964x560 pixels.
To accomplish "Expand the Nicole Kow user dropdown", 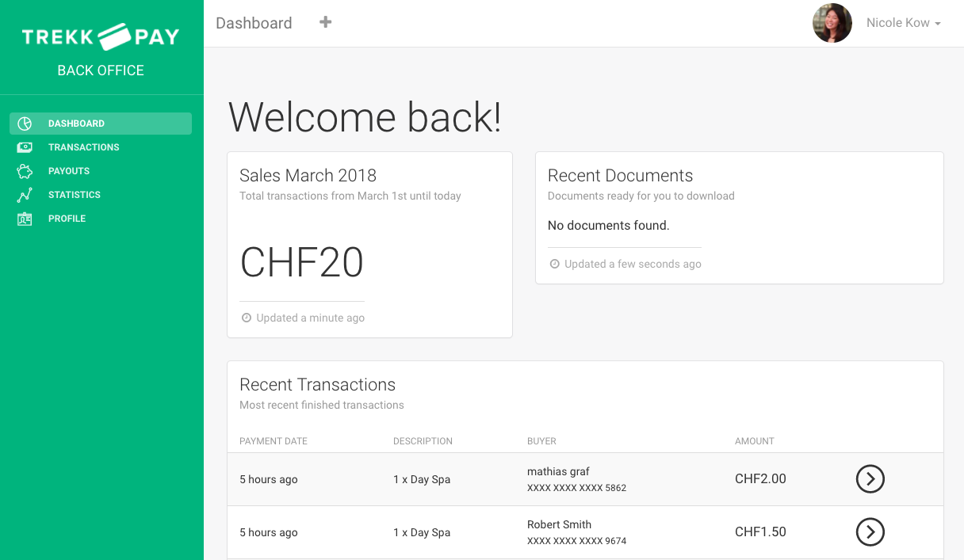I will 903,23.
